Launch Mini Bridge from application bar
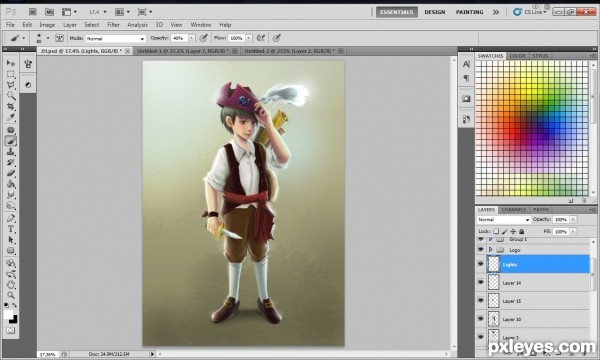 [x=49, y=12]
